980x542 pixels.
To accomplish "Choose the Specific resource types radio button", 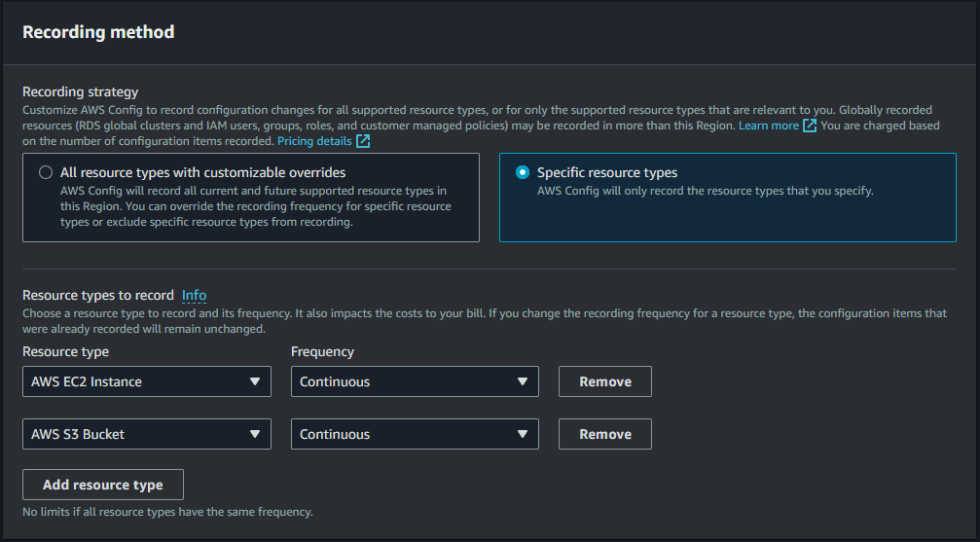I will click(523, 173).
